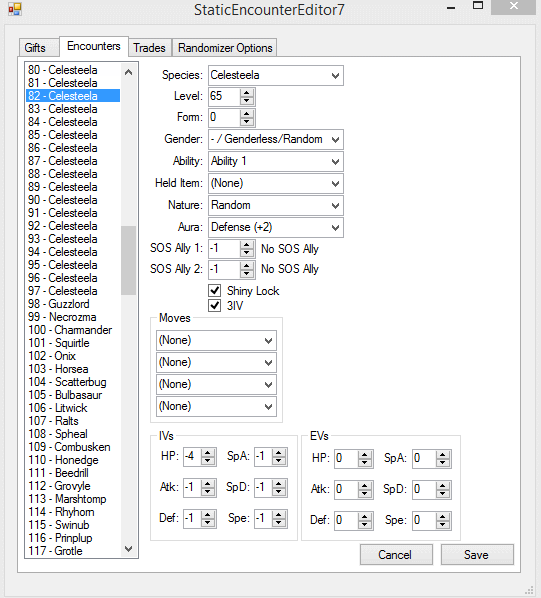Select 102 - Onix entry
This screenshot has width=541, height=598.
tap(73, 356)
